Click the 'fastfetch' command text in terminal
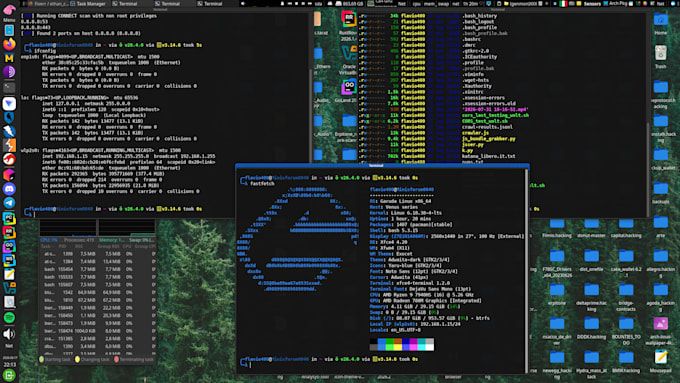Image resolution: width=680 pixels, height=383 pixels. [x=262, y=184]
